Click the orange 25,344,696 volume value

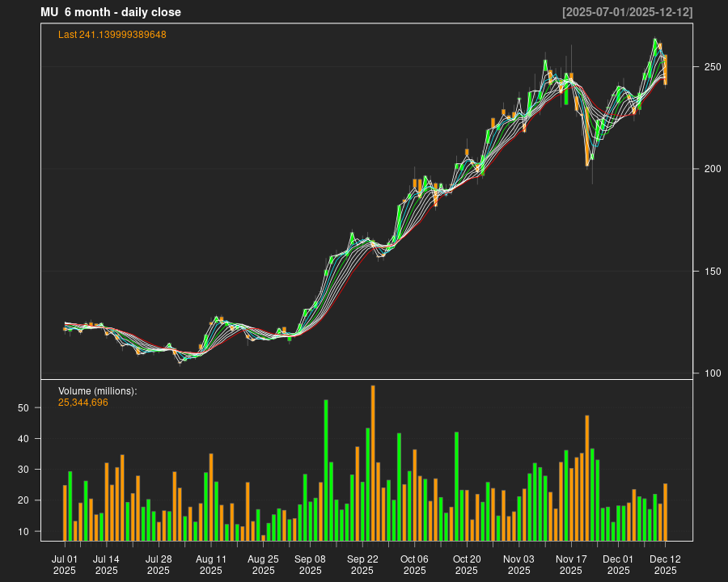(83, 403)
